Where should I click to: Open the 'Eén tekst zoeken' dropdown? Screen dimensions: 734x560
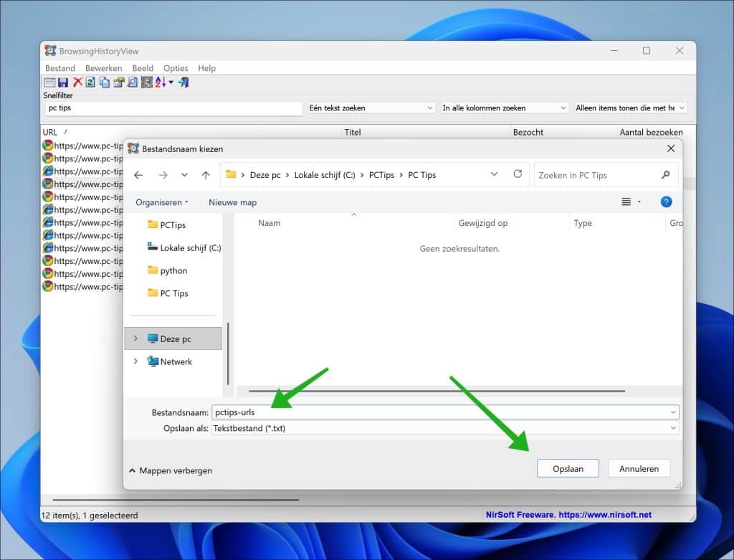(372, 108)
